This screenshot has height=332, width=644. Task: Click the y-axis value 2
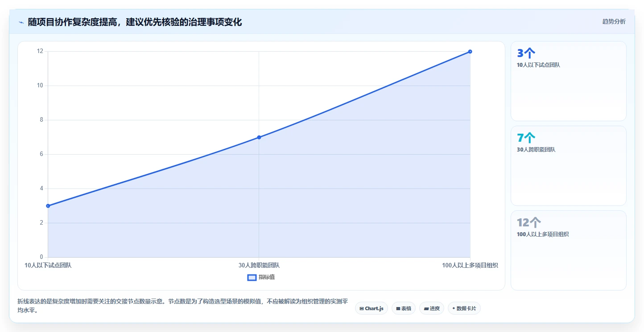[x=42, y=223]
